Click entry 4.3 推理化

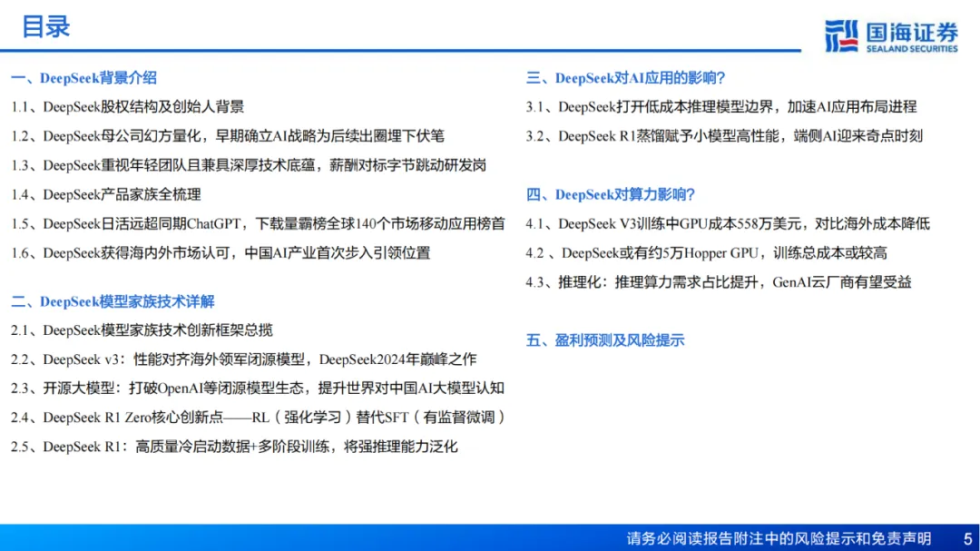(x=719, y=282)
